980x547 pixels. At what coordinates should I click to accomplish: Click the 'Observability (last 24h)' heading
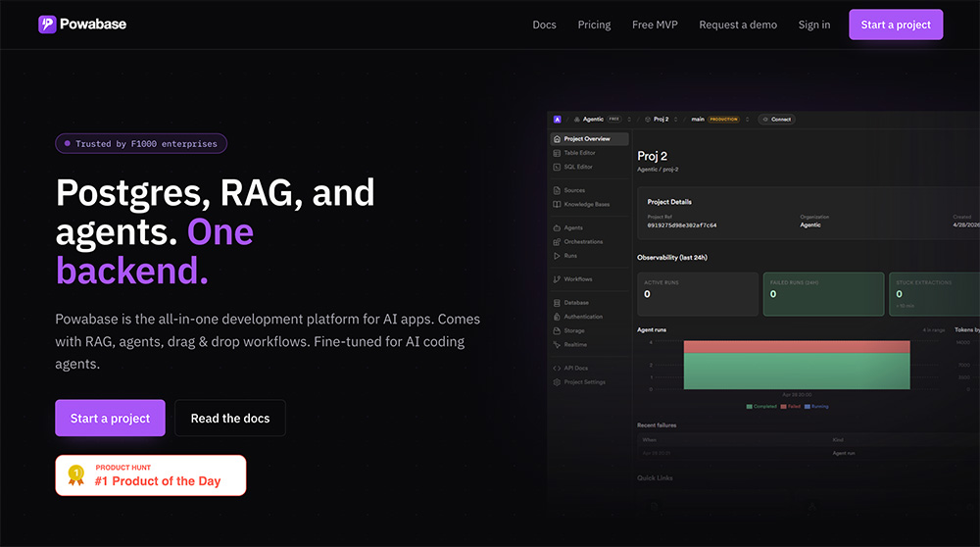pyautogui.click(x=672, y=258)
